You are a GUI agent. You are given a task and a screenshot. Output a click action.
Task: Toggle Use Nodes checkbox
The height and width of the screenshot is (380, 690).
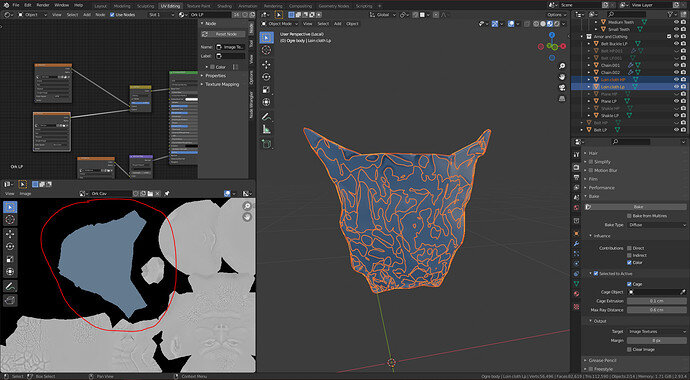tap(112, 15)
